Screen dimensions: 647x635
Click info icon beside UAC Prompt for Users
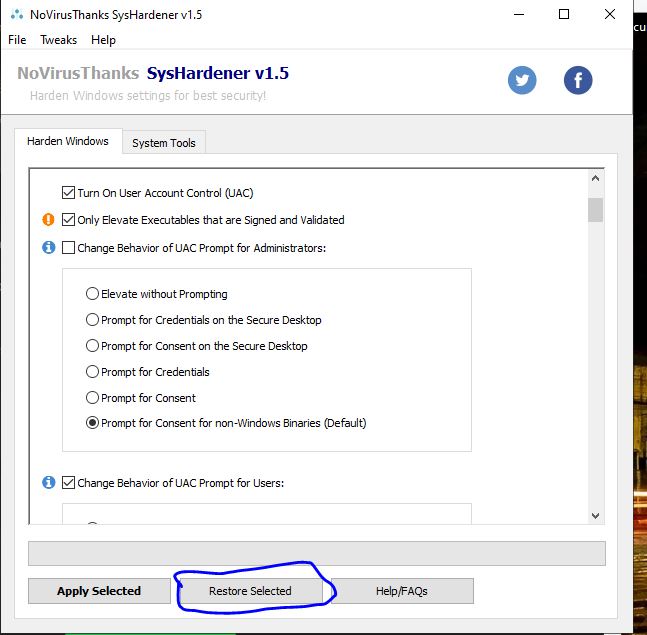[x=48, y=482]
